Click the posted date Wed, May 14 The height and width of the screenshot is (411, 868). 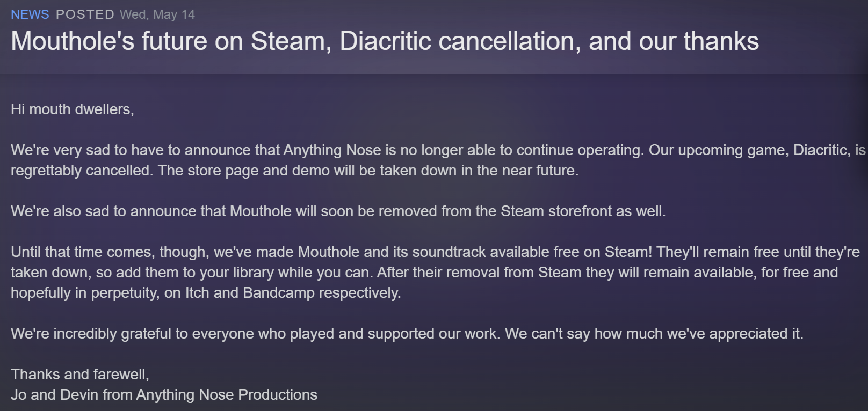[x=157, y=14]
